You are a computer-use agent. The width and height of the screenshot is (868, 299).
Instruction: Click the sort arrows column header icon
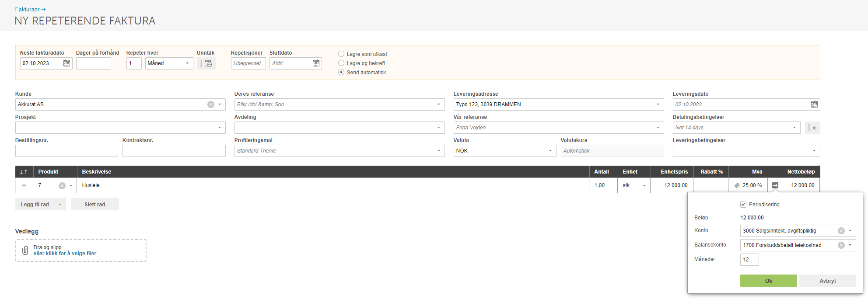tap(24, 172)
